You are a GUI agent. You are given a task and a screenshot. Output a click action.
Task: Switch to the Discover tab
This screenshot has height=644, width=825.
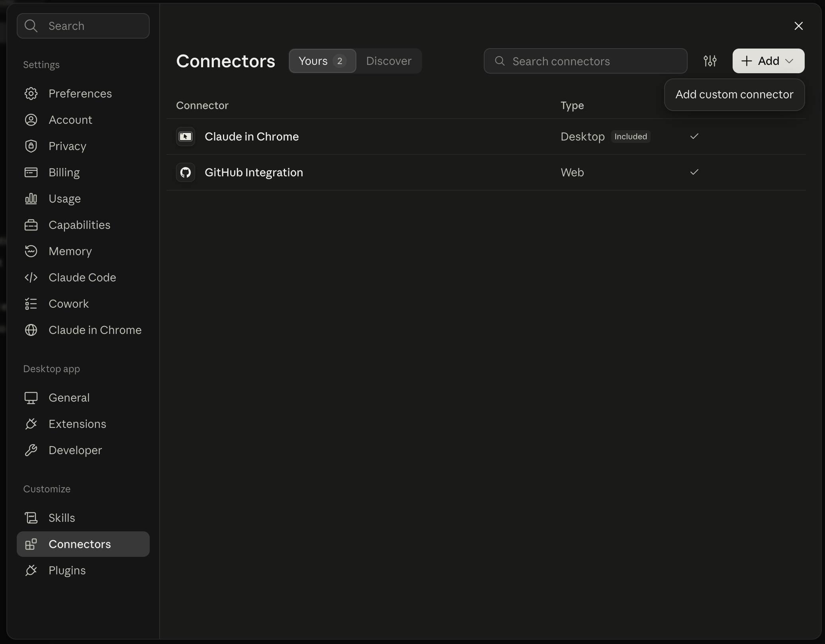point(389,61)
